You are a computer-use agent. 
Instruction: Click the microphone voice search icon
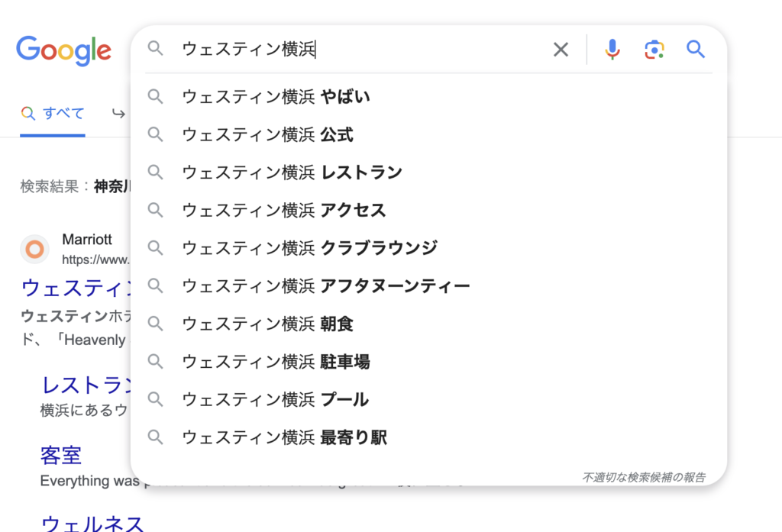coord(612,50)
